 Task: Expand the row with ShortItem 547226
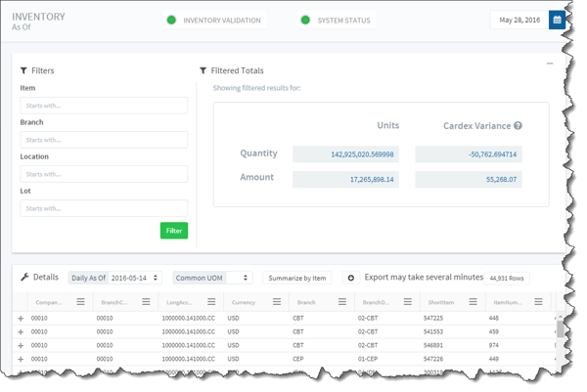(x=21, y=359)
